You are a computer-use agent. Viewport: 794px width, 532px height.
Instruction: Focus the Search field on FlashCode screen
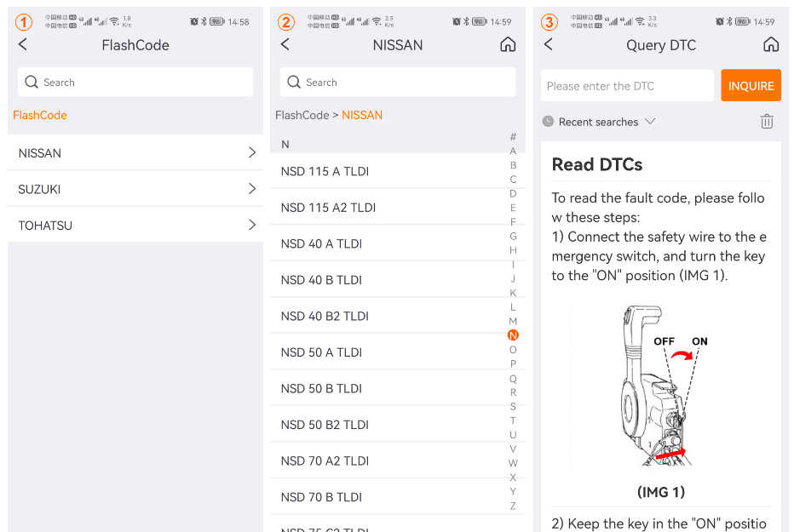coord(135,82)
